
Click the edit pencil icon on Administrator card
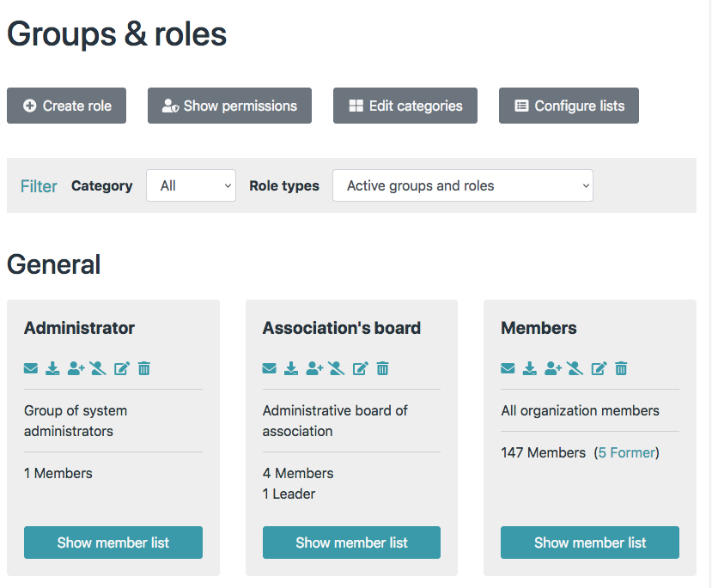click(x=122, y=368)
